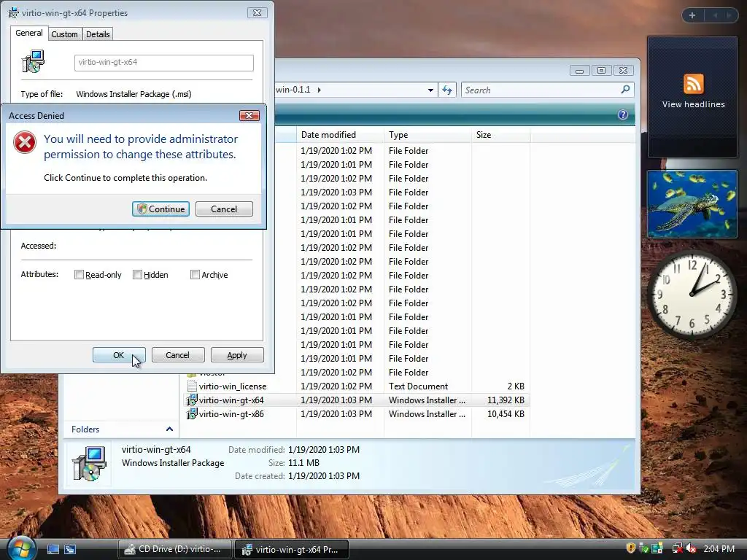Click the network tray icon with red X
Screen dimensions: 747x560
click(677, 548)
